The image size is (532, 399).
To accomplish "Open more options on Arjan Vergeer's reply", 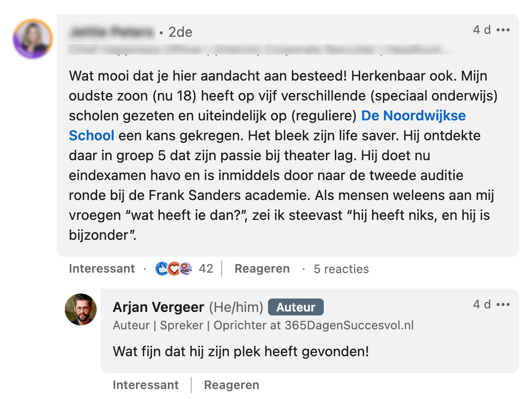I will pyautogui.click(x=503, y=304).
